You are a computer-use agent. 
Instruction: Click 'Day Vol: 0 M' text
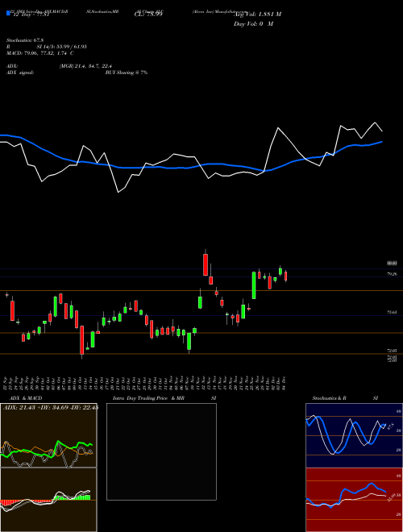[x=253, y=24]
